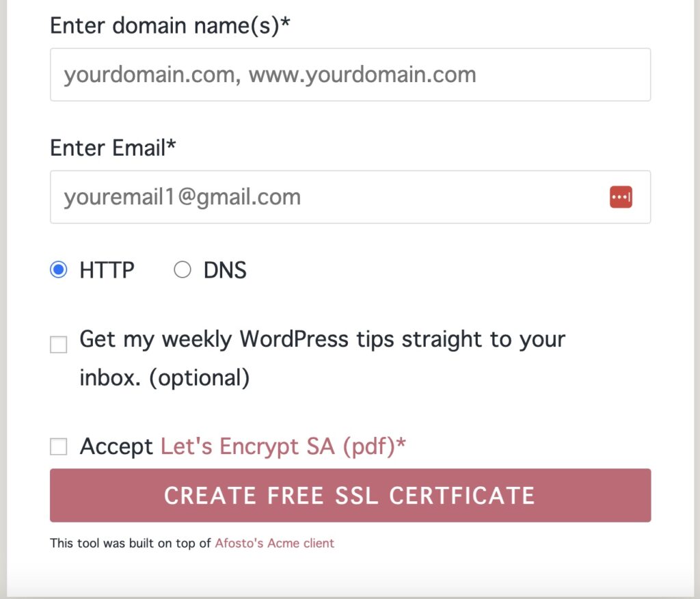Enable weekly WordPress tips checkbox
This screenshot has width=700, height=599.
(x=59, y=345)
